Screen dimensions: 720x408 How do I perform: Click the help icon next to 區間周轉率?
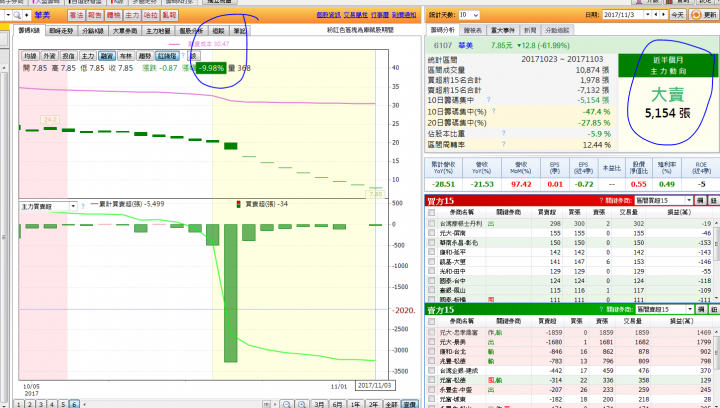(503, 144)
